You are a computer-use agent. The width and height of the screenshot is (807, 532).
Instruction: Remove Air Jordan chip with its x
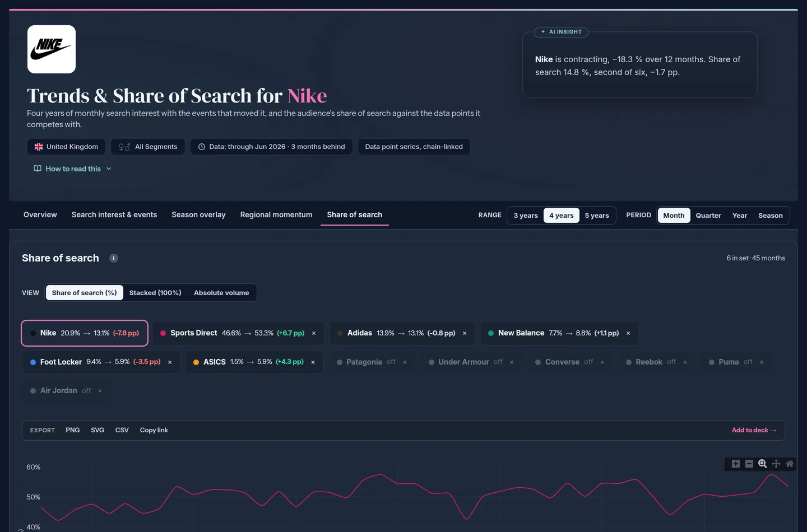(100, 391)
